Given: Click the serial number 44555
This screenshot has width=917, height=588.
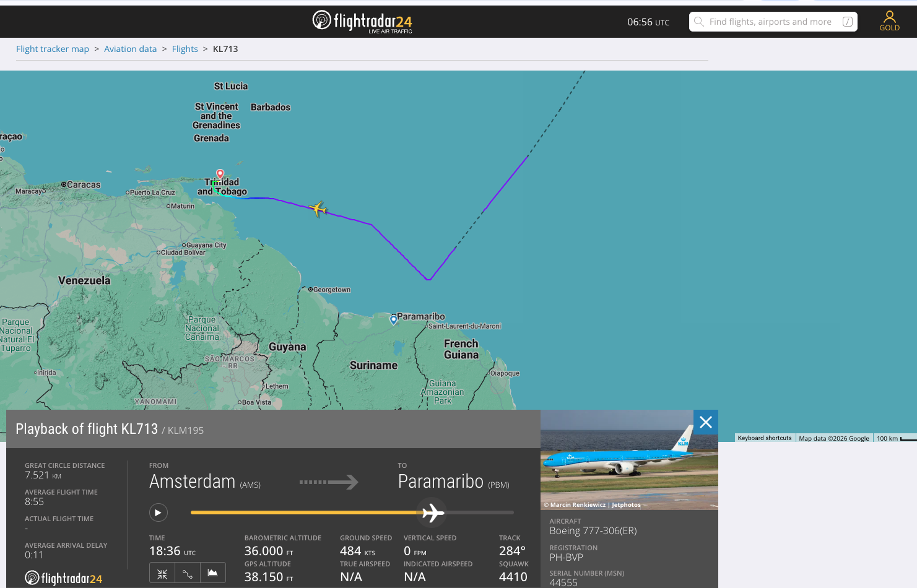Looking at the screenshot, I should 563,582.
